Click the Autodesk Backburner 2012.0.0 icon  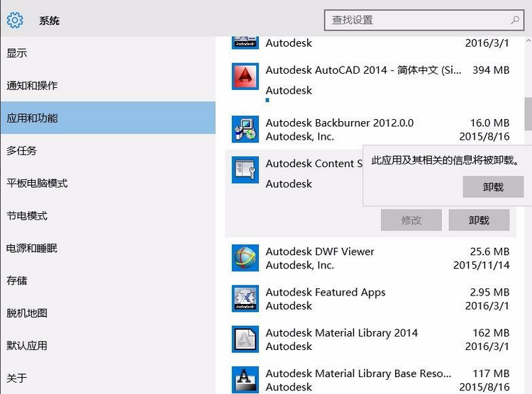(245, 129)
